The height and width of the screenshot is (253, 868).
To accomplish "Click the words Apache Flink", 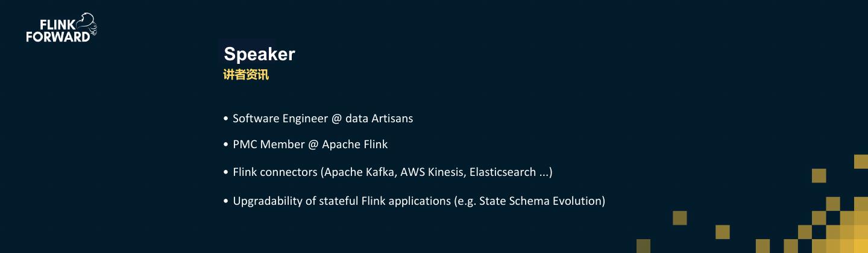I will coord(354,145).
